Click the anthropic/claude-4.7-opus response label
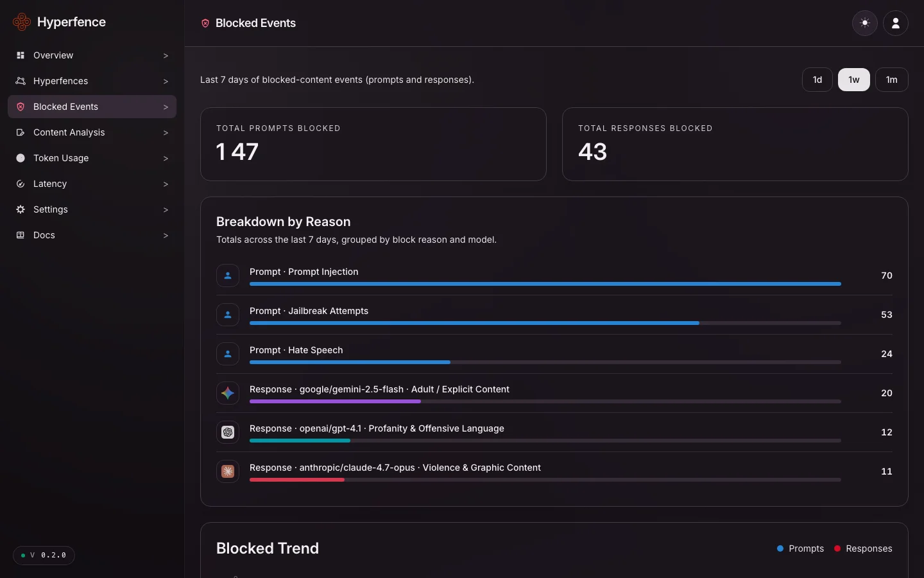 coord(395,468)
